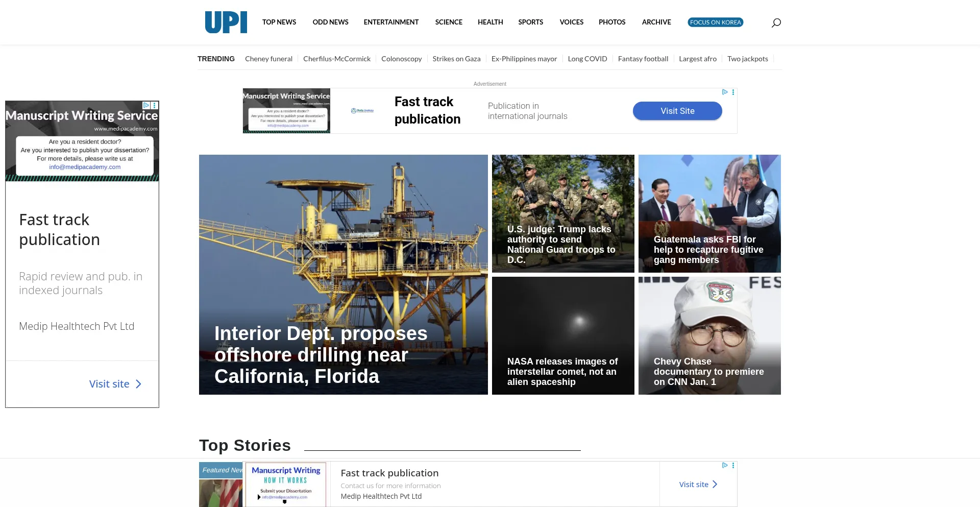The image size is (980, 507).
Task: Click AdChoices icon on top banner ad
Action: (x=724, y=92)
